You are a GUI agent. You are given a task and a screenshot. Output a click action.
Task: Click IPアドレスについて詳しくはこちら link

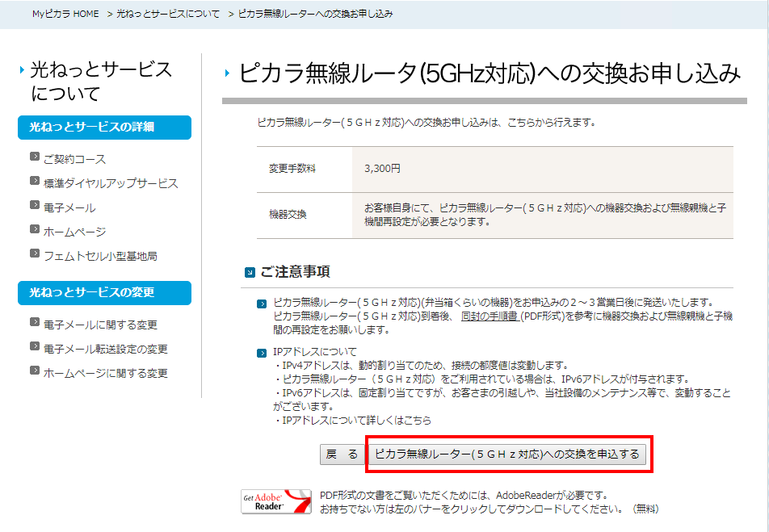pyautogui.click(x=356, y=421)
